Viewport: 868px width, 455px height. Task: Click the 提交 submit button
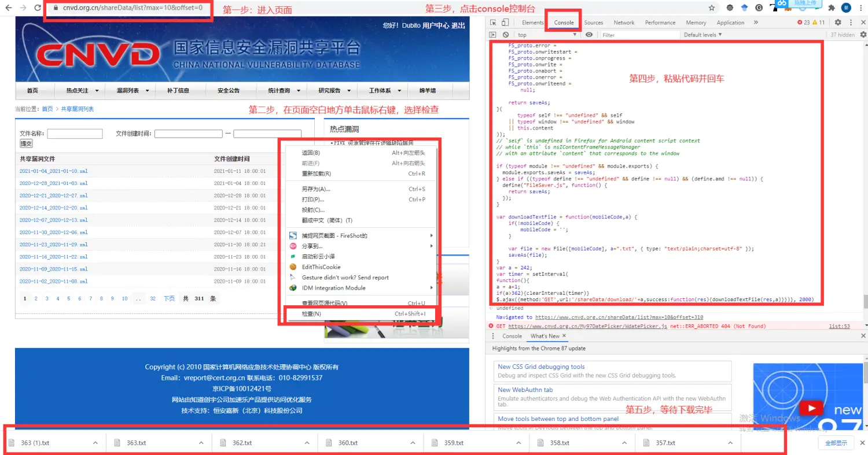[26, 143]
